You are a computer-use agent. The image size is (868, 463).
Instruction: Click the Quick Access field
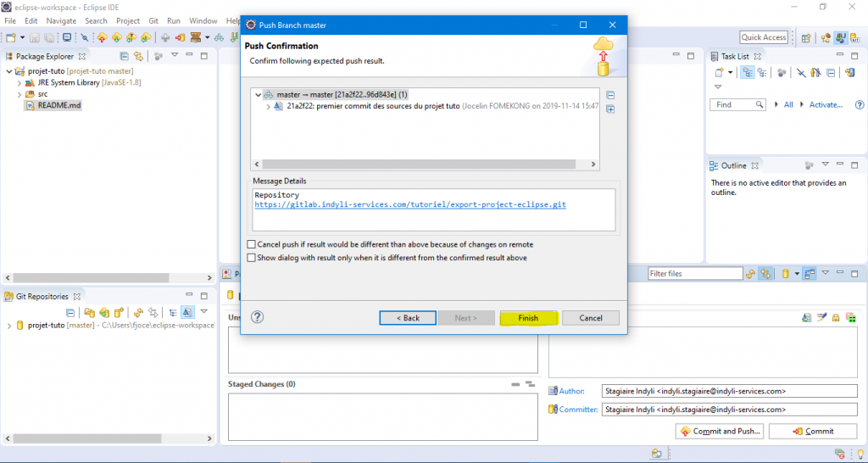(x=764, y=37)
